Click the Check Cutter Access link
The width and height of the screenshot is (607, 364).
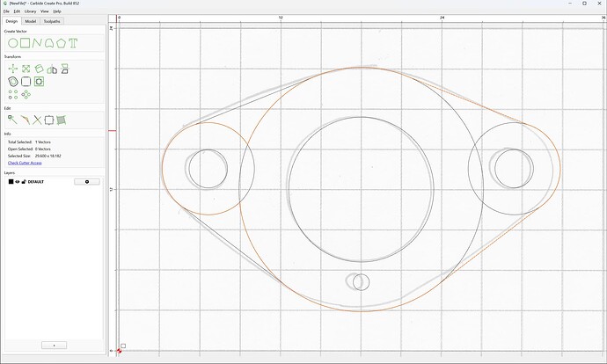25,163
